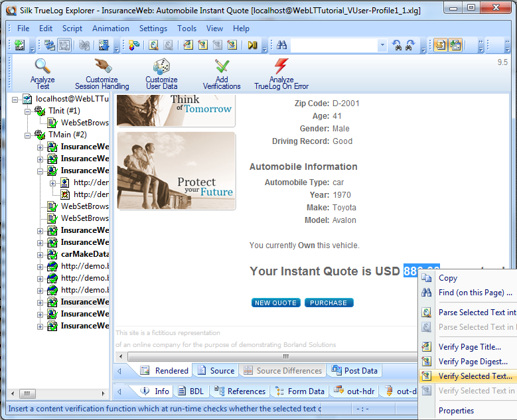Collapse the TInit (#1) tree node
This screenshot has width=517, height=420.
[28, 111]
